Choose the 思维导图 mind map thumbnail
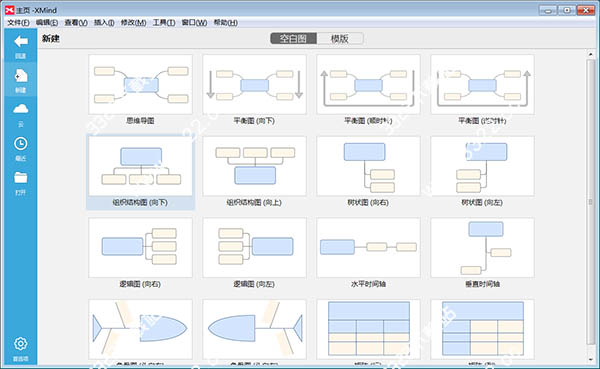 140,84
